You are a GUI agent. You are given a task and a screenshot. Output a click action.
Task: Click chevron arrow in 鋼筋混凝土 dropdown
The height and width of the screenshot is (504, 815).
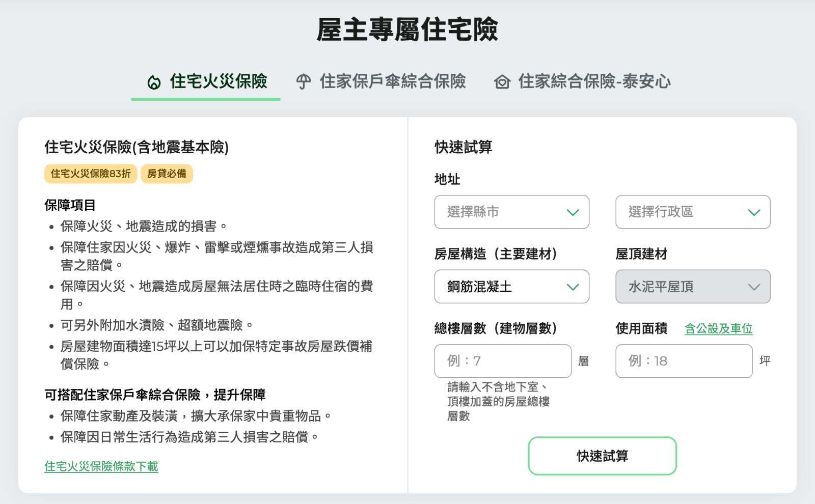pos(573,287)
